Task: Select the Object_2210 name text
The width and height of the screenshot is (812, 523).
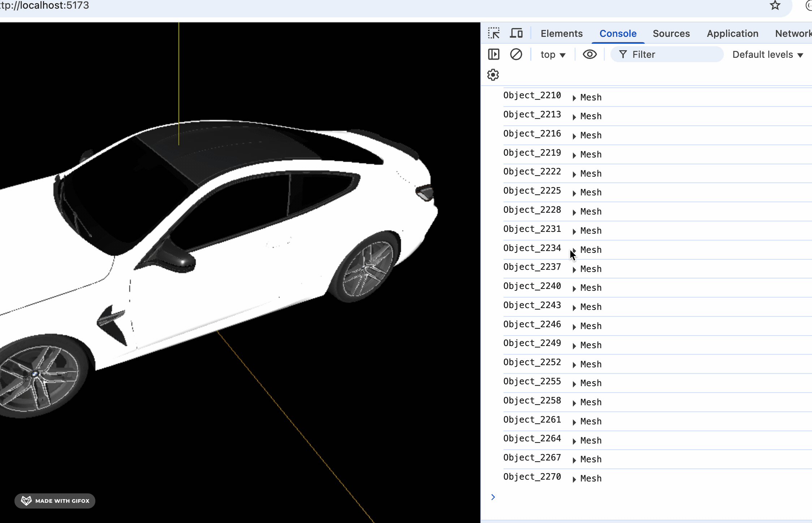Action: (x=532, y=96)
